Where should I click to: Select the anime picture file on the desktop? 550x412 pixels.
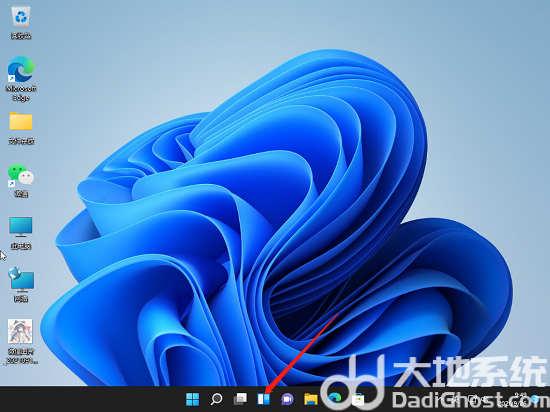(x=20, y=331)
